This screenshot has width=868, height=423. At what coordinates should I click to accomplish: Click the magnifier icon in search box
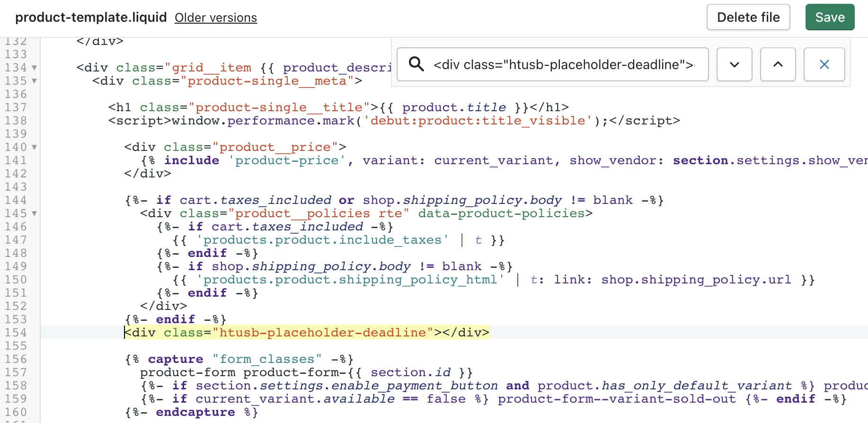[x=416, y=64]
